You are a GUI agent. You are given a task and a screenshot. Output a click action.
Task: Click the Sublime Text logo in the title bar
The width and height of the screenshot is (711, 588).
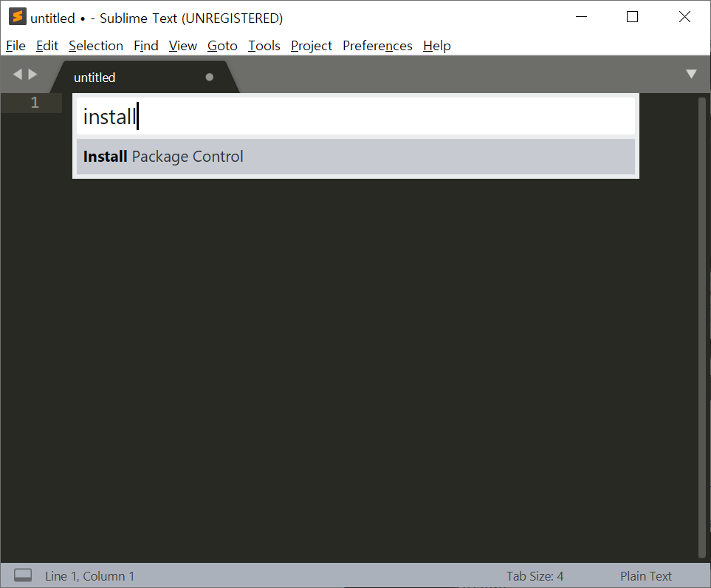point(17,17)
